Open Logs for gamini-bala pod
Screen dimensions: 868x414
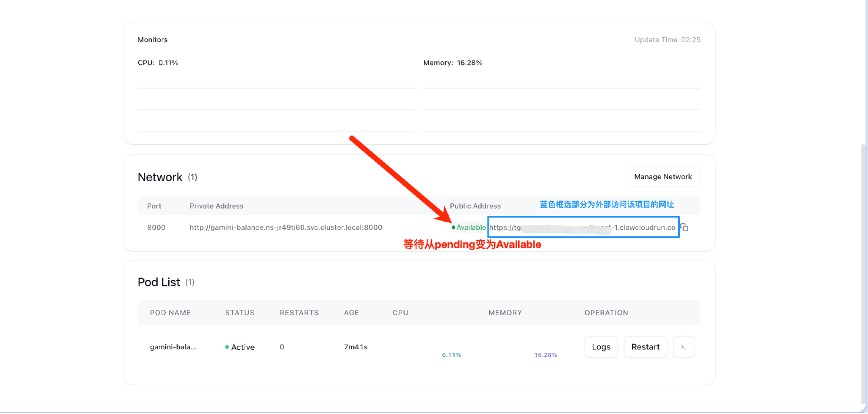pyautogui.click(x=601, y=347)
